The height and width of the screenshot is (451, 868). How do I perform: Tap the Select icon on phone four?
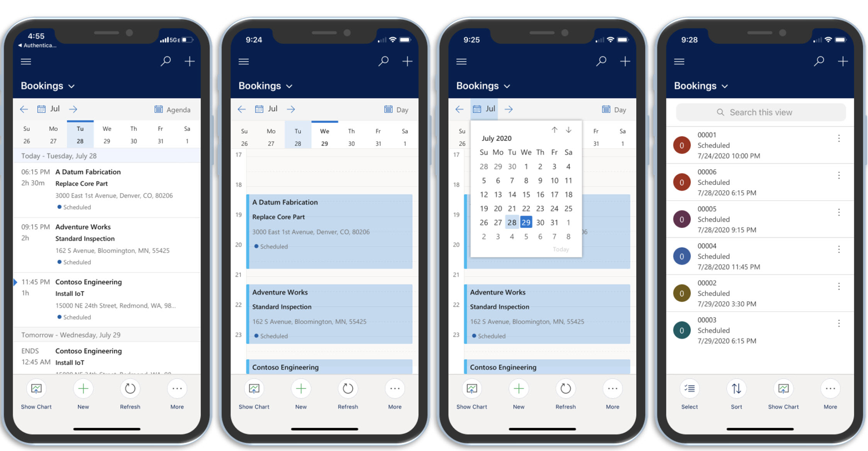[690, 389]
